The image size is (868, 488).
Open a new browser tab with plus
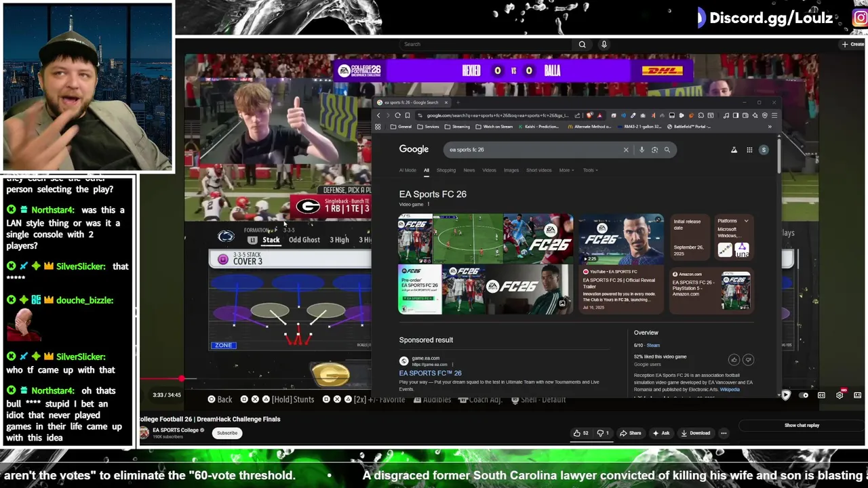click(457, 102)
